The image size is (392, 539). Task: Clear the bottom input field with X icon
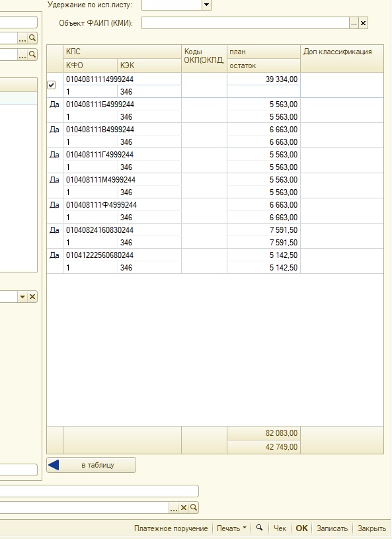tap(184, 507)
